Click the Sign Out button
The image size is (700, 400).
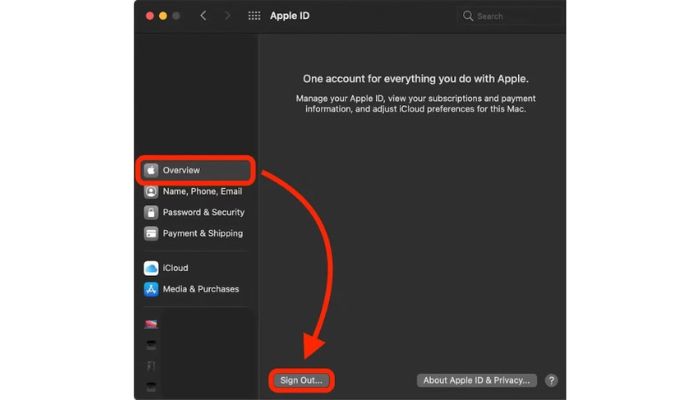(x=301, y=380)
